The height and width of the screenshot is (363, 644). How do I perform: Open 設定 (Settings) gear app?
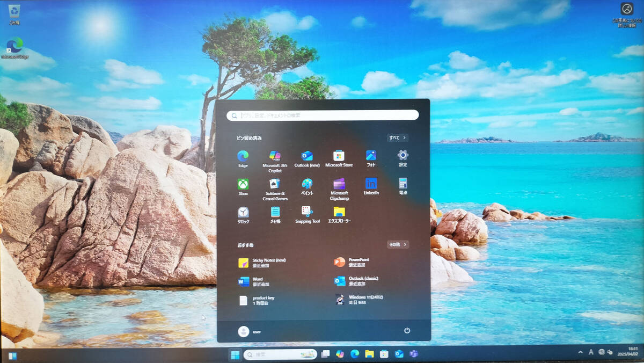403,158
